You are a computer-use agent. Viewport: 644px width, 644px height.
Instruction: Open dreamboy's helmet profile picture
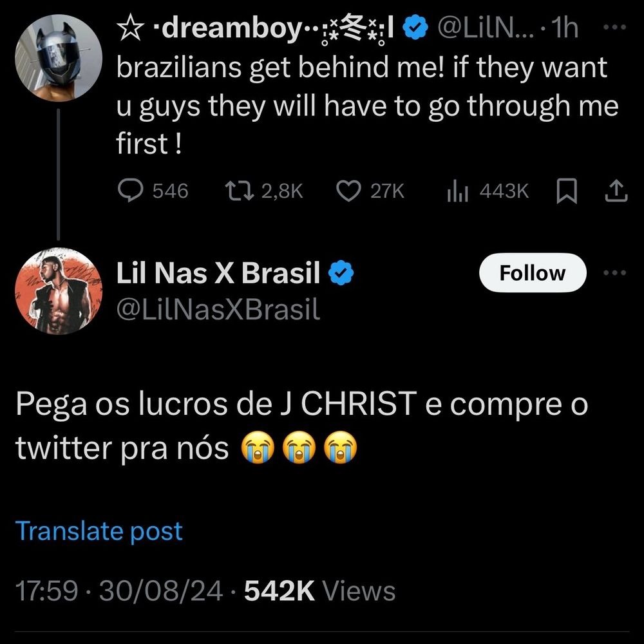(59, 58)
